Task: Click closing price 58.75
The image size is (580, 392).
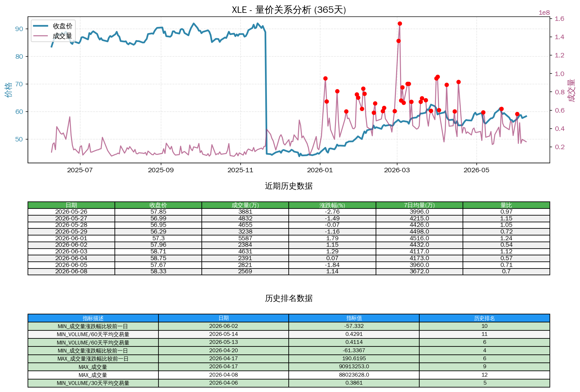Action: [x=158, y=258]
